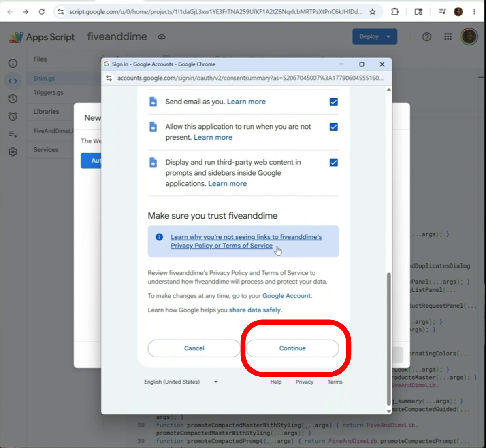Screen dimensions: 486x448
Task: Click the third-party web content permission icon
Action: (153, 162)
